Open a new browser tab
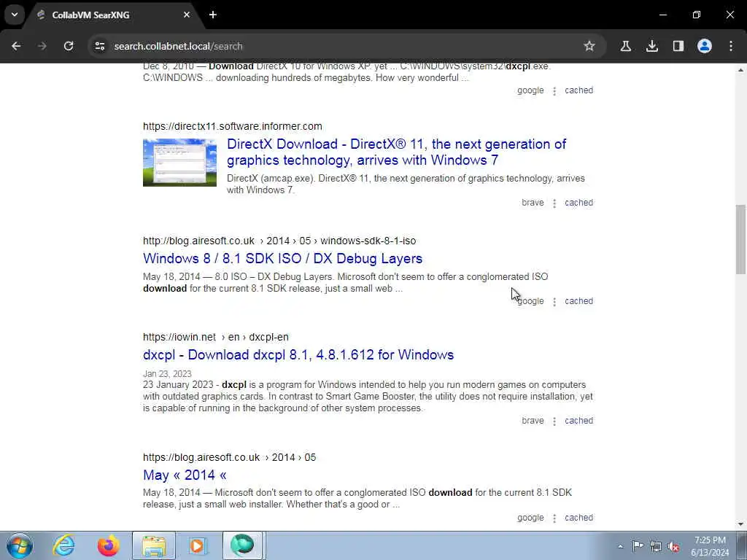The width and height of the screenshot is (747, 560). [213, 15]
